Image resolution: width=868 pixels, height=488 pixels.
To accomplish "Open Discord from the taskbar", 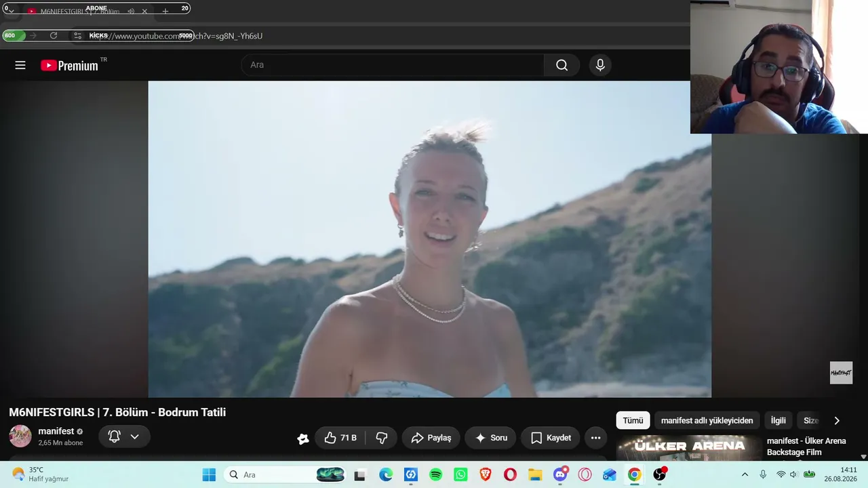I will tap(560, 474).
